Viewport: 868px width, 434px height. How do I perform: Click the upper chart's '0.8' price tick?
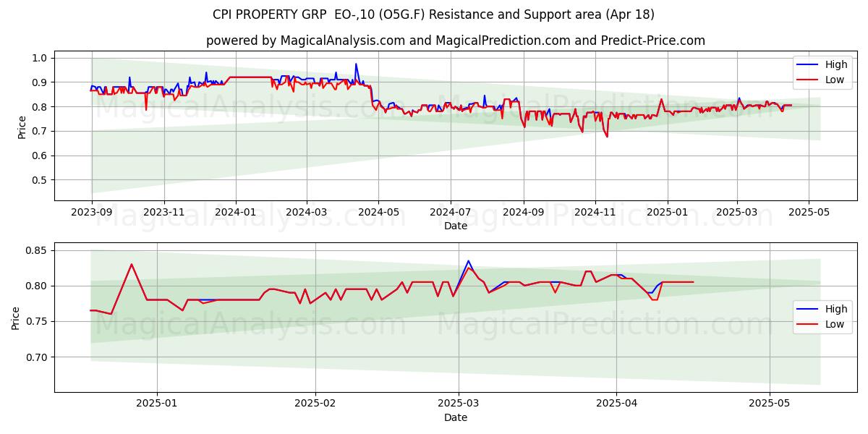point(40,107)
